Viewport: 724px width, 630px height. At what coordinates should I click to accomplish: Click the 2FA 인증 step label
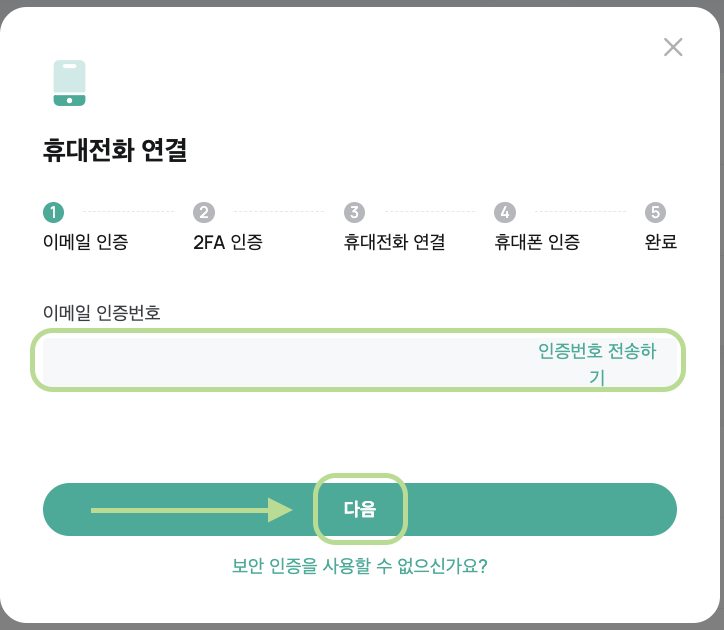point(228,242)
